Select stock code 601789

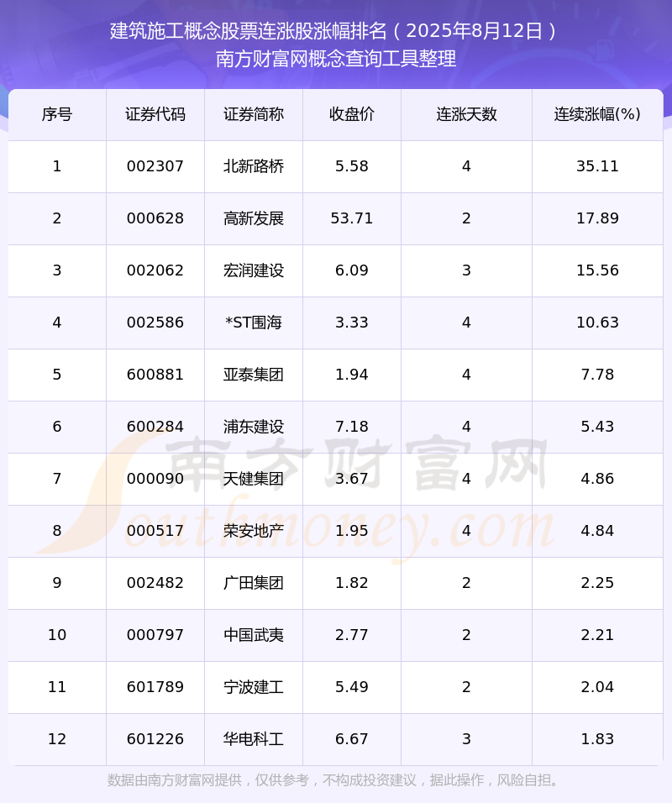tap(155, 687)
